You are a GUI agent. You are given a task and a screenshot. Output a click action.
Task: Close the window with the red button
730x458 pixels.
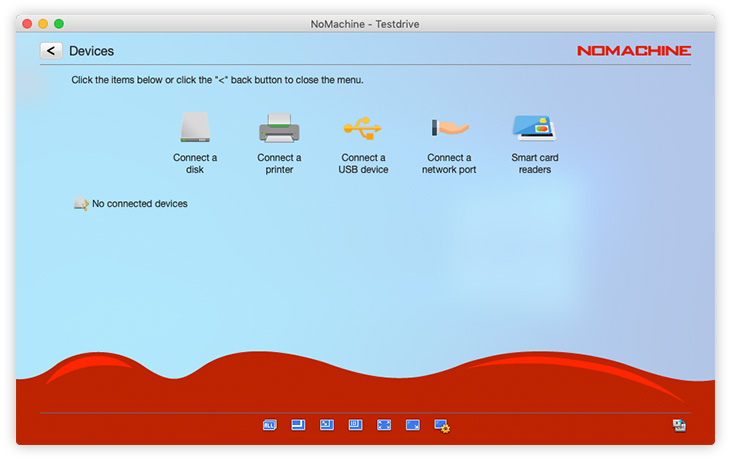pos(27,23)
